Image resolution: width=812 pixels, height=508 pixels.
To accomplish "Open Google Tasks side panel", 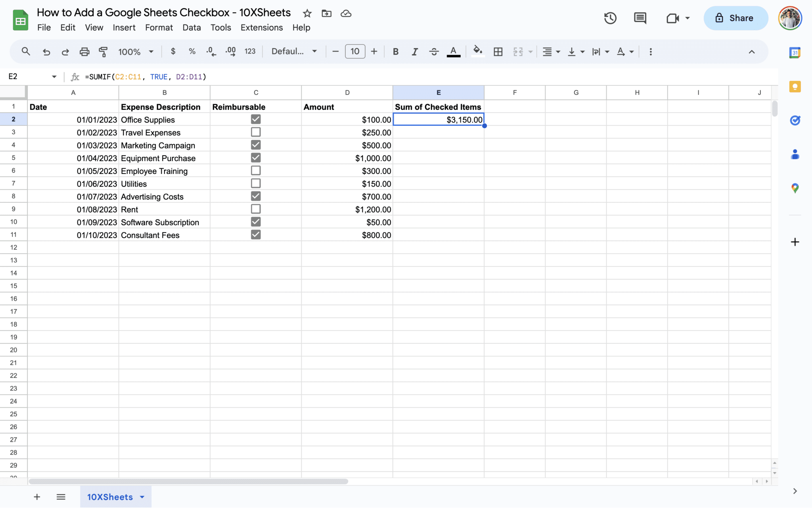I will (x=795, y=120).
